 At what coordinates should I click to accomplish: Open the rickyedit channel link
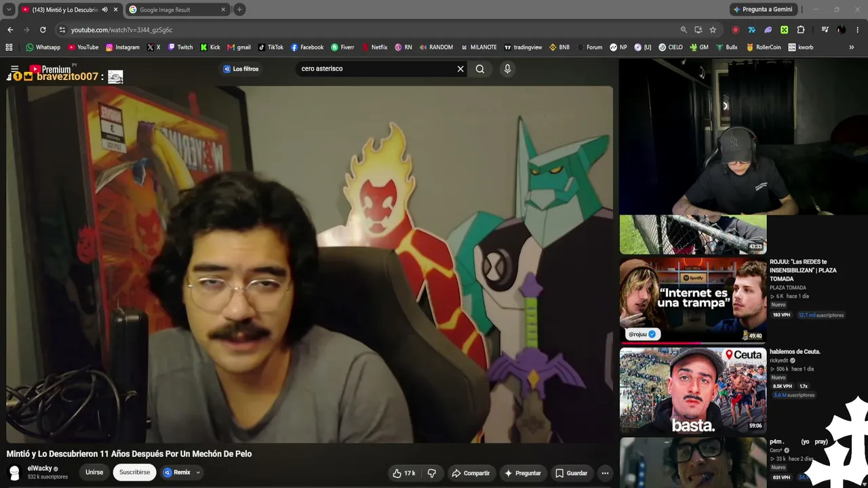[779, 361]
